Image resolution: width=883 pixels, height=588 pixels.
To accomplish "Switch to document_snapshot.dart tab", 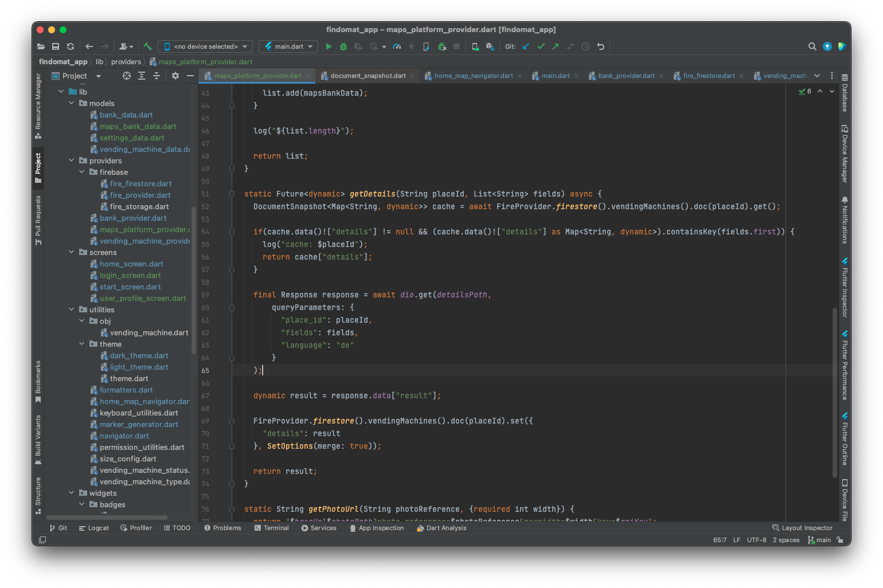I will tap(368, 76).
